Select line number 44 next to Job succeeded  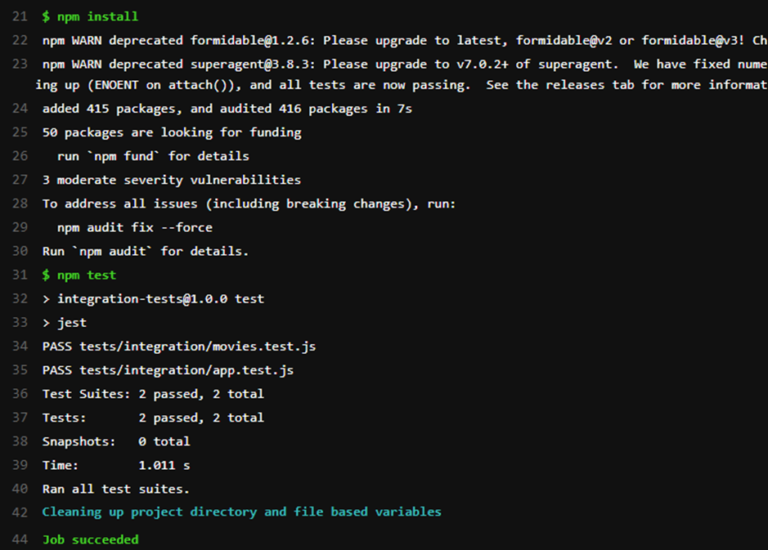[x=20, y=540]
